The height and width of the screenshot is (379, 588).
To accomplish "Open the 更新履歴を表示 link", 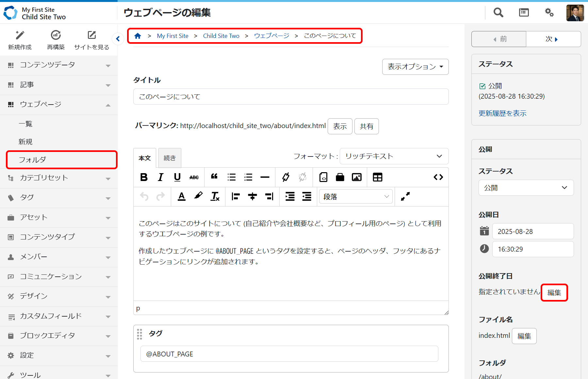I will [x=502, y=113].
